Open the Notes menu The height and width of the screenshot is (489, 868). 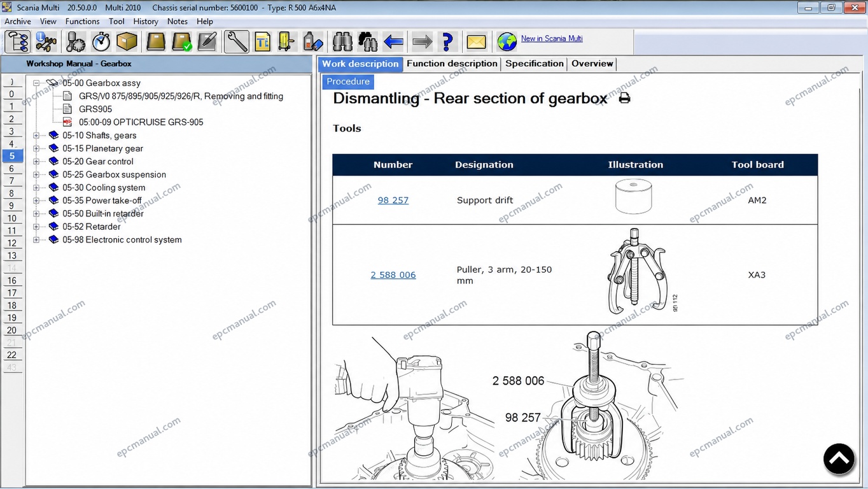tap(178, 21)
